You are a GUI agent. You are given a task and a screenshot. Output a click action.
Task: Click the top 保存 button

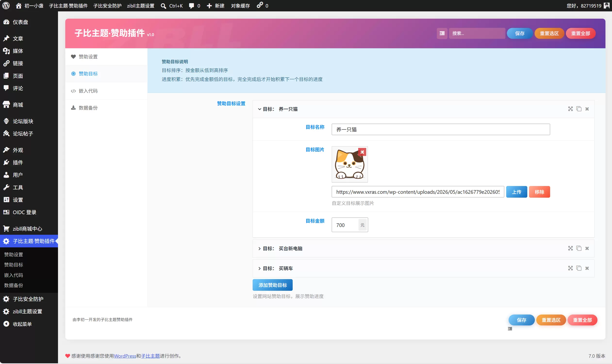pos(520,33)
